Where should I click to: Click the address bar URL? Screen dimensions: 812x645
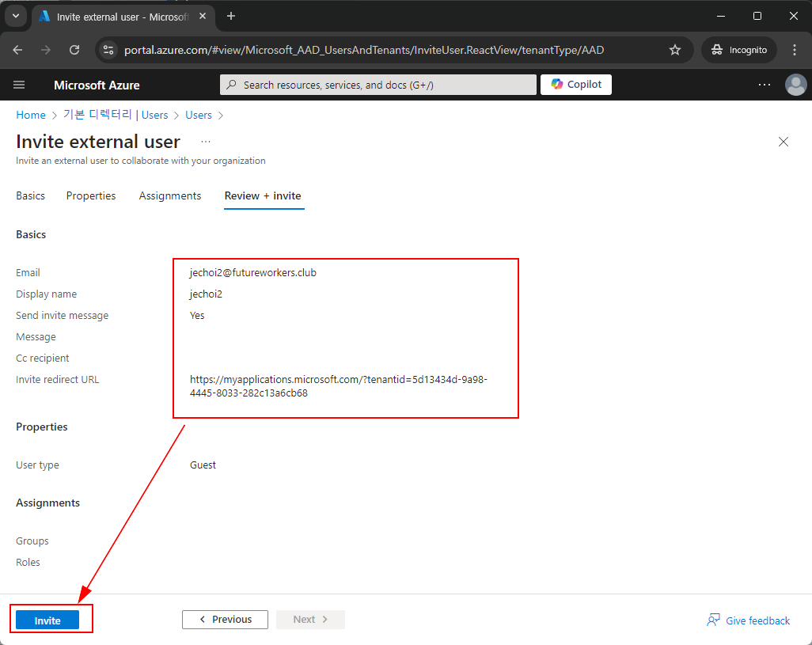[364, 50]
